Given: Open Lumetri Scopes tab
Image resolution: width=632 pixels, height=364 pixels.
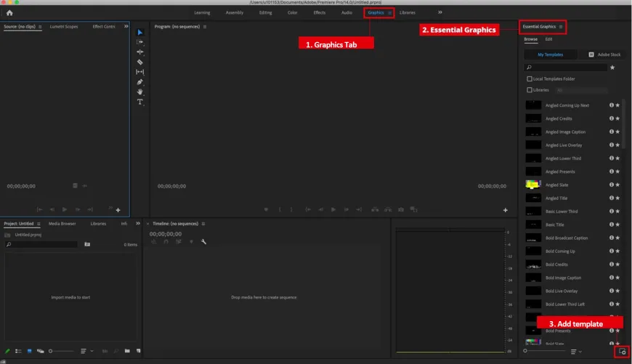Looking at the screenshot, I should 64,27.
